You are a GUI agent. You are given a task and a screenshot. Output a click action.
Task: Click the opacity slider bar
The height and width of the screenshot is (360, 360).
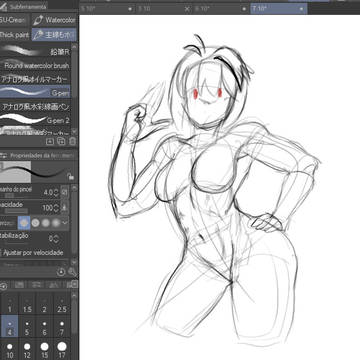[16, 211]
